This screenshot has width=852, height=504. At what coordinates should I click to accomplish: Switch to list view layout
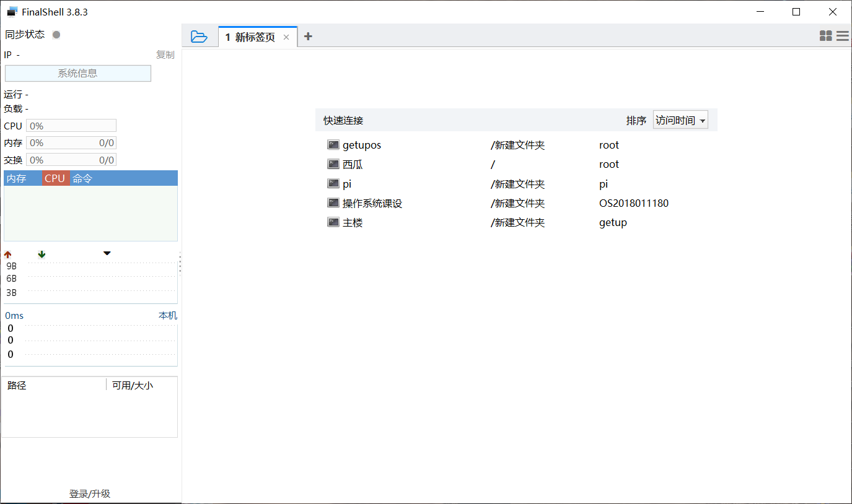tap(842, 36)
